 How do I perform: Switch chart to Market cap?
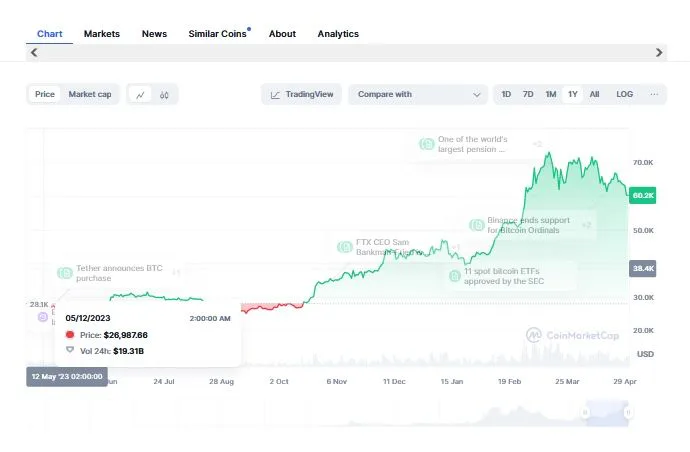point(90,94)
